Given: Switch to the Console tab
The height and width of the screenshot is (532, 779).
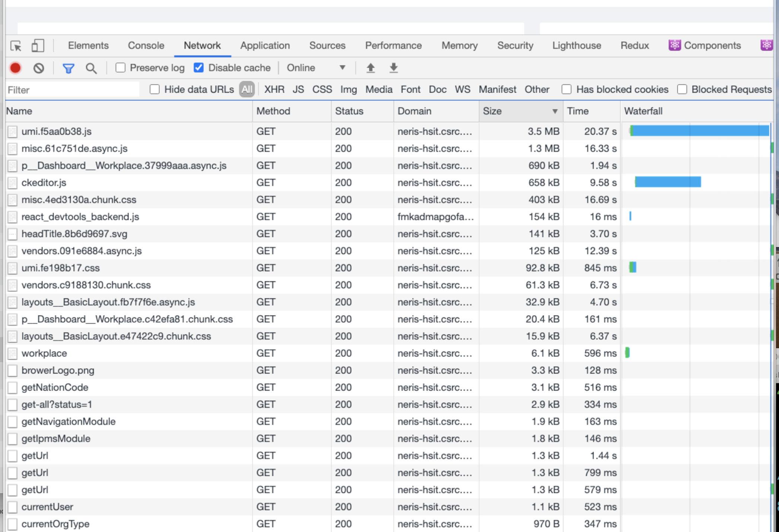Looking at the screenshot, I should 146,46.
